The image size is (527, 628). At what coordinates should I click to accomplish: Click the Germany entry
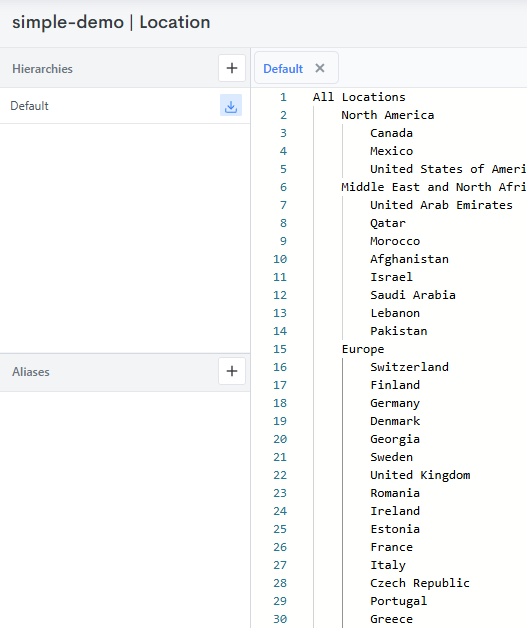click(395, 403)
